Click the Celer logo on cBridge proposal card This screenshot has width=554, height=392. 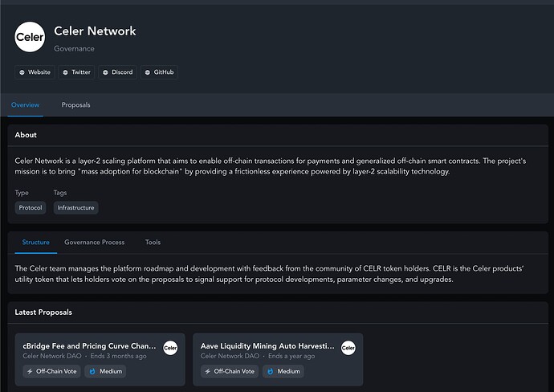point(170,348)
